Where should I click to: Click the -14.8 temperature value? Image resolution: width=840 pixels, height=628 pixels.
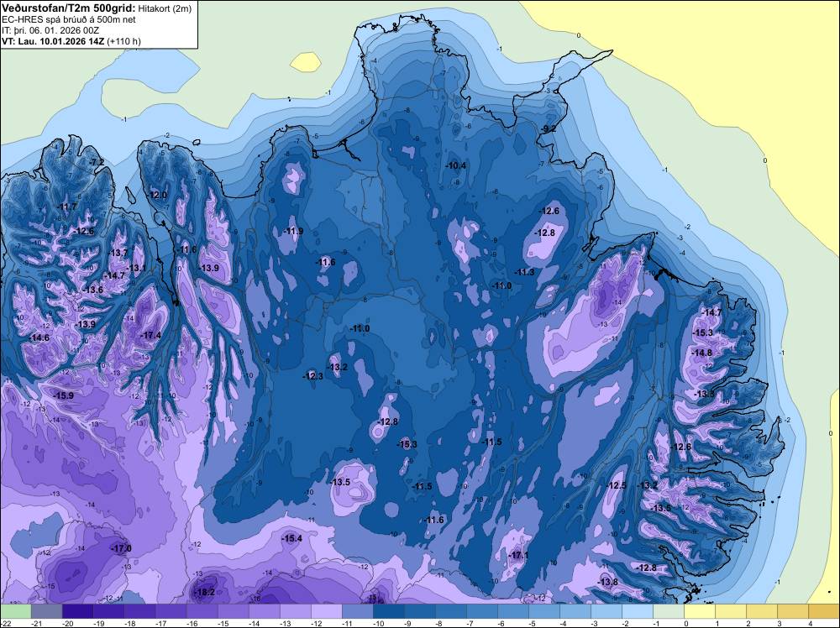(701, 353)
